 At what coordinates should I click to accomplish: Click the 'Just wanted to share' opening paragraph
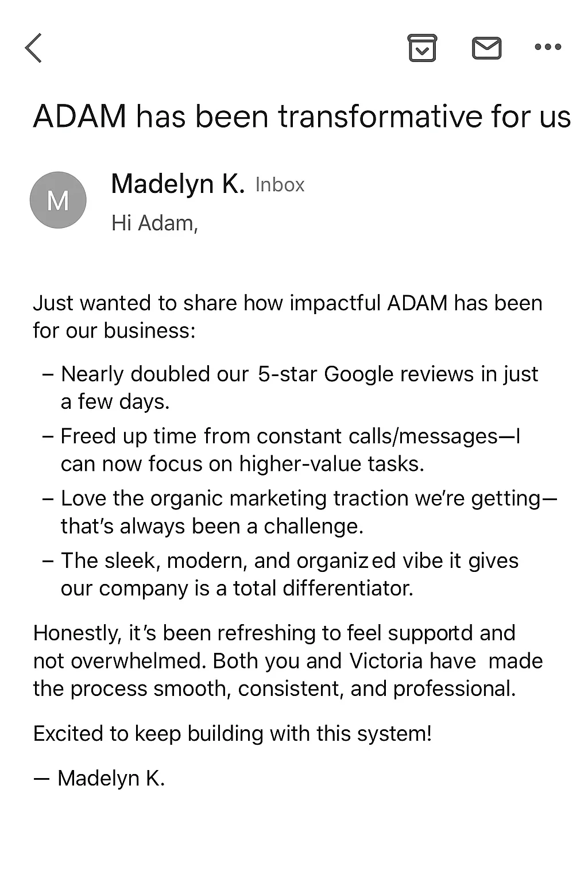pos(288,316)
